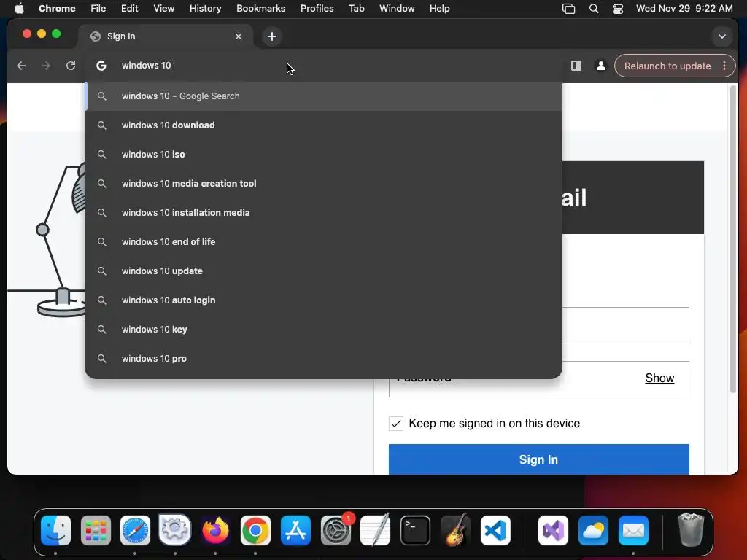Open the File menu
This screenshot has height=560, width=747.
click(98, 8)
